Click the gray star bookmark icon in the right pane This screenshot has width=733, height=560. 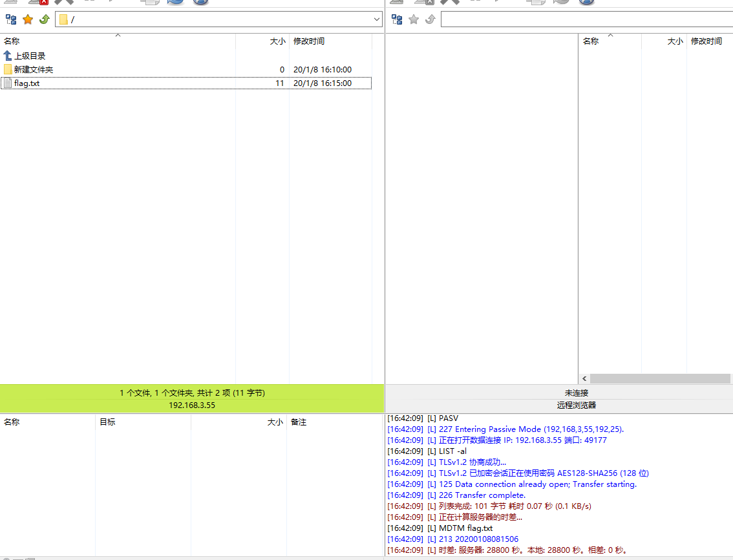click(414, 19)
